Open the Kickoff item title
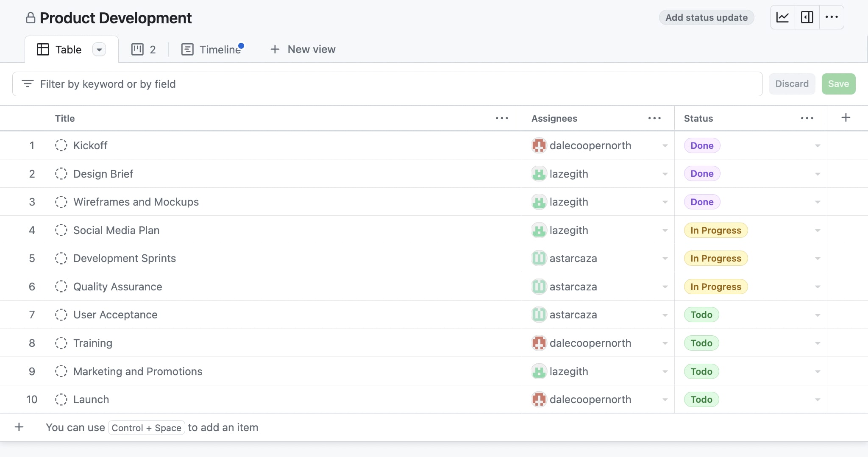 [90, 145]
